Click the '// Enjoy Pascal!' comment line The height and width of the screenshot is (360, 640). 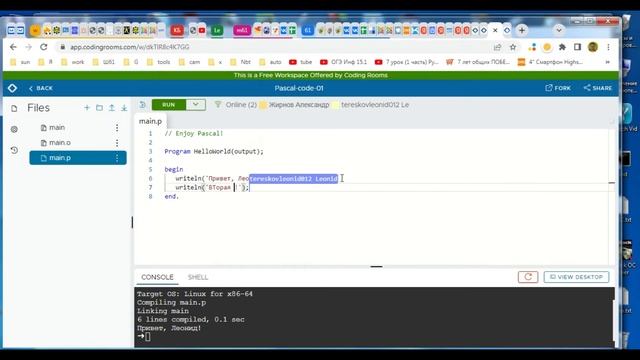point(194,133)
